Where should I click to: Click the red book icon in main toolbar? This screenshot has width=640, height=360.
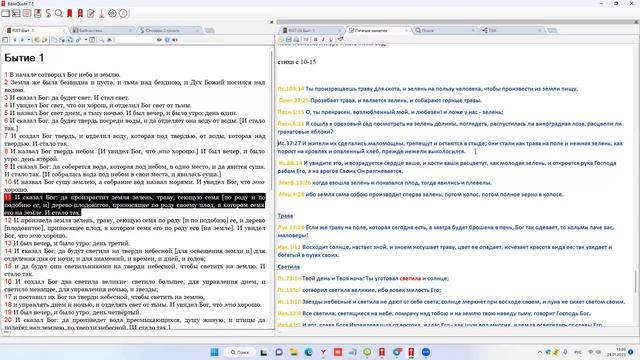point(38,13)
